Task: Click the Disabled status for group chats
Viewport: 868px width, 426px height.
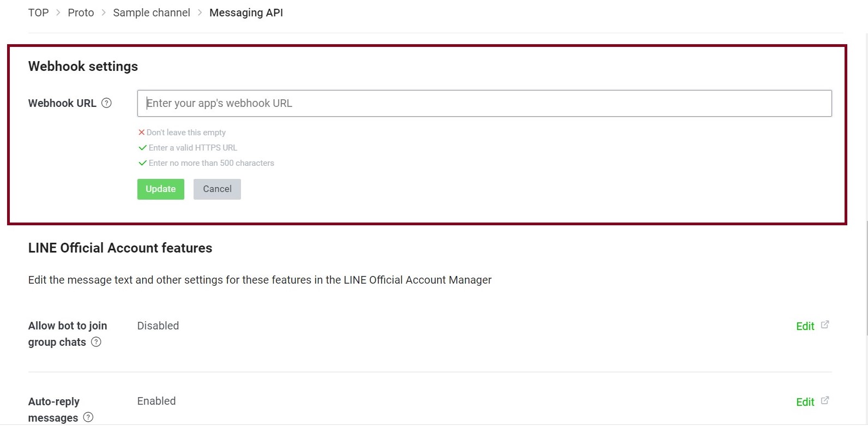Action: click(x=158, y=326)
